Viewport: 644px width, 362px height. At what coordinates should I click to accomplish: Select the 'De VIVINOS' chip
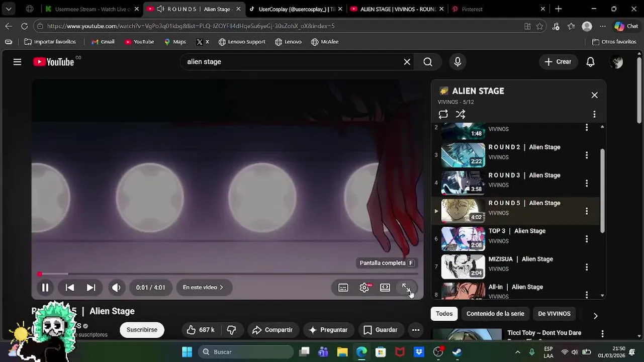pos(554,314)
